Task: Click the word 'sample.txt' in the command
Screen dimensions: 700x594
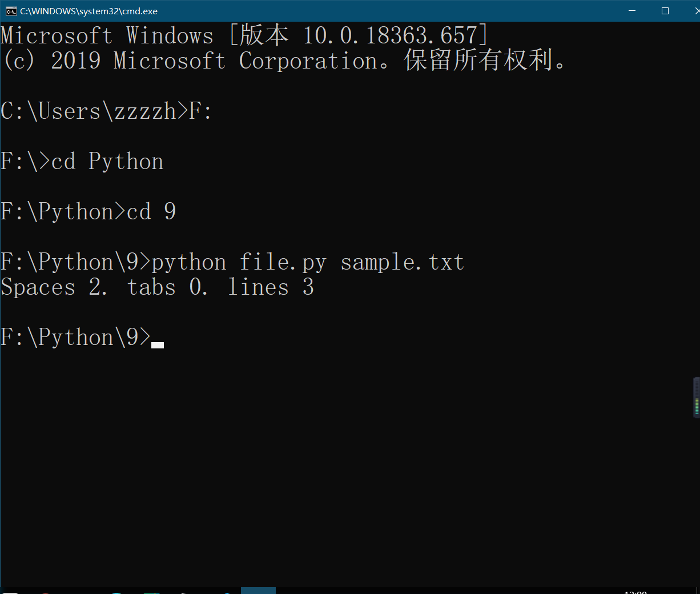Action: click(x=403, y=262)
